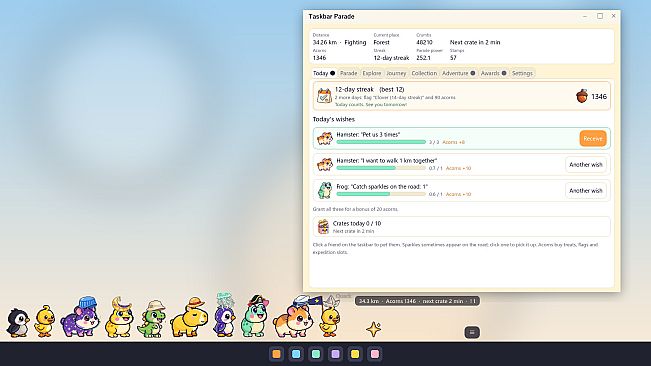
Task: Open the pink app on the taskbar
Action: coord(374,354)
